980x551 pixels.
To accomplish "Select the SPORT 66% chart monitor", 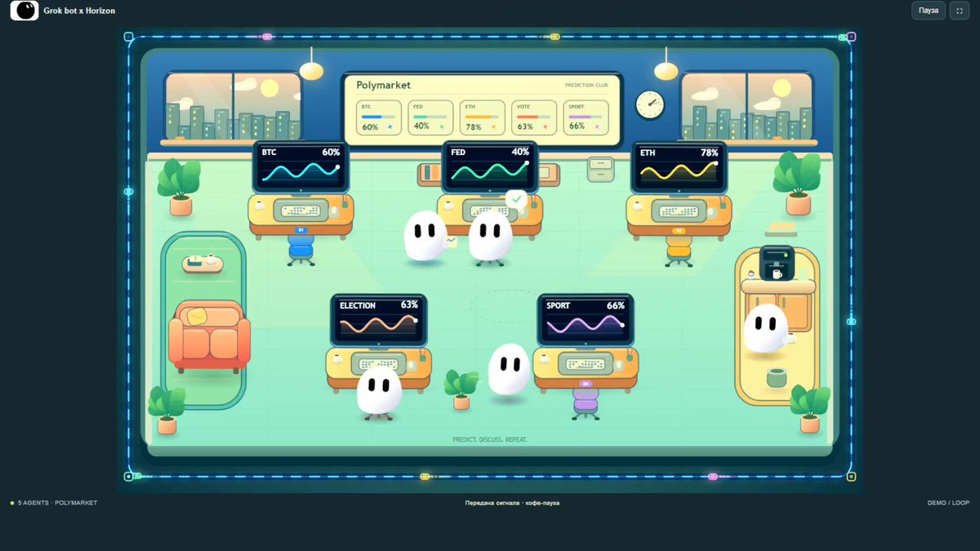I will click(x=586, y=320).
